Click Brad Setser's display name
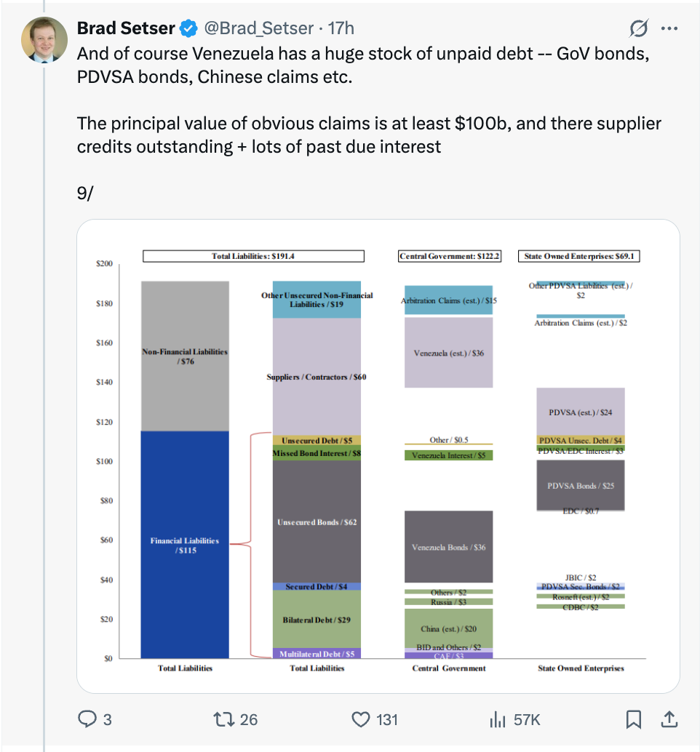This screenshot has height=752, width=700. (127, 28)
